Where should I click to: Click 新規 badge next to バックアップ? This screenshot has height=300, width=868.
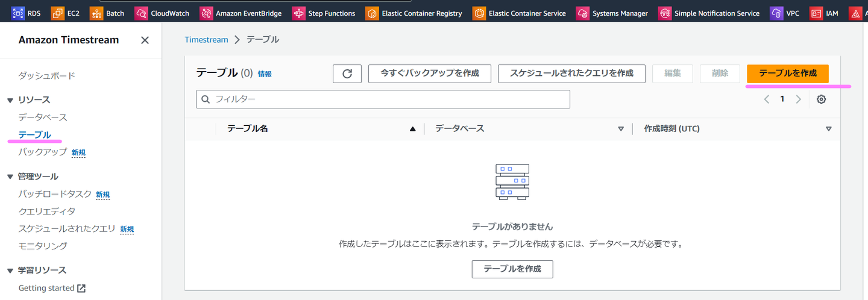pyautogui.click(x=78, y=153)
